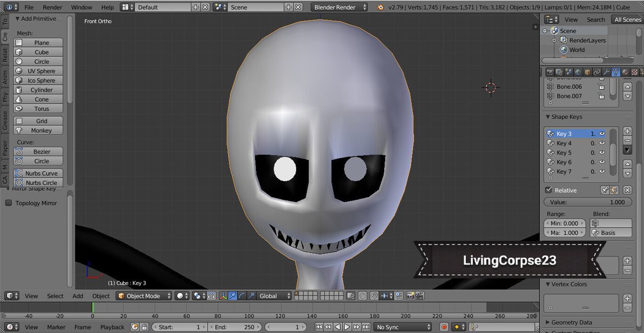The height and width of the screenshot is (333, 644).
Task: Toggle the lock on Bone.007
Action: [601, 96]
